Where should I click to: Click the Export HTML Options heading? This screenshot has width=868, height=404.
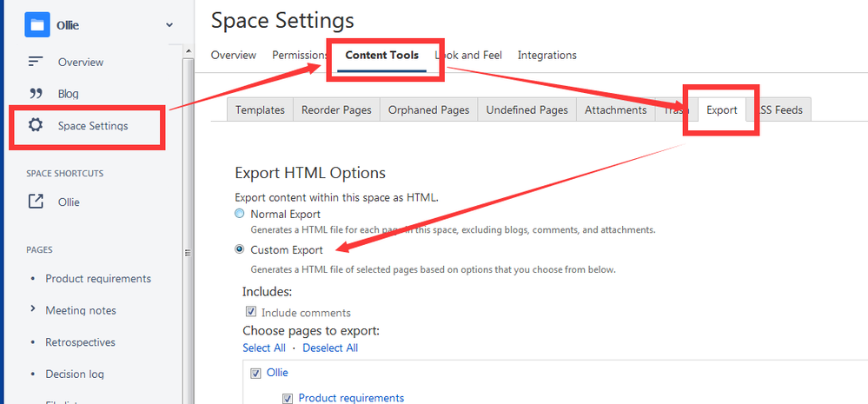click(x=310, y=173)
